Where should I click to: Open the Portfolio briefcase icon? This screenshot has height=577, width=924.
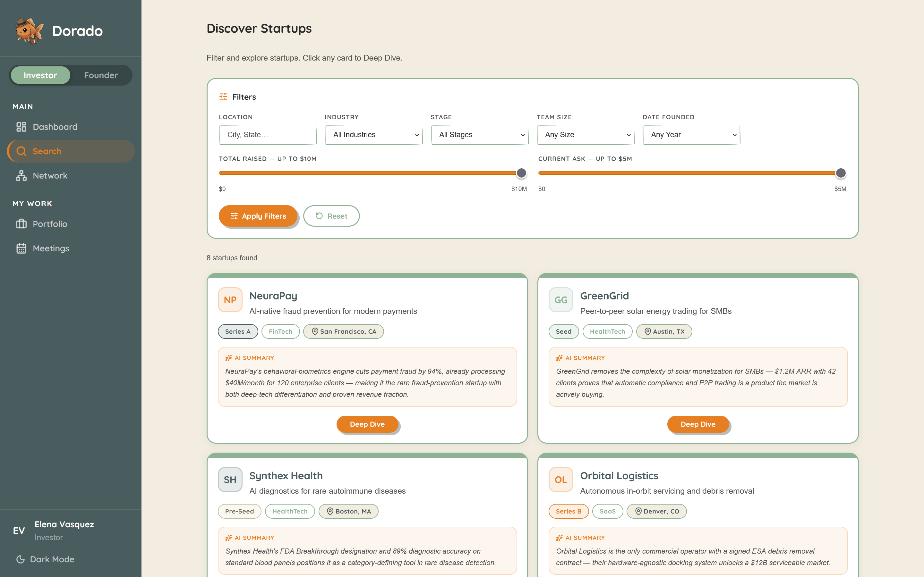click(x=21, y=224)
